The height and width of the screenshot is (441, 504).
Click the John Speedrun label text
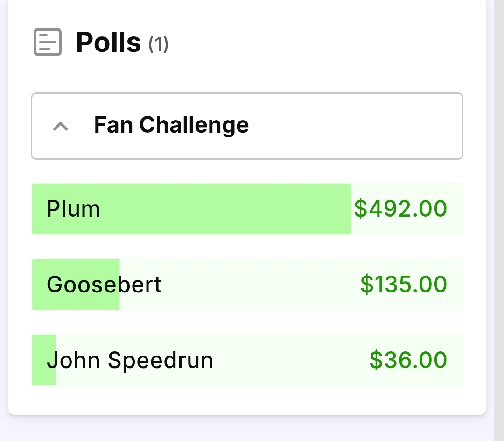130,360
